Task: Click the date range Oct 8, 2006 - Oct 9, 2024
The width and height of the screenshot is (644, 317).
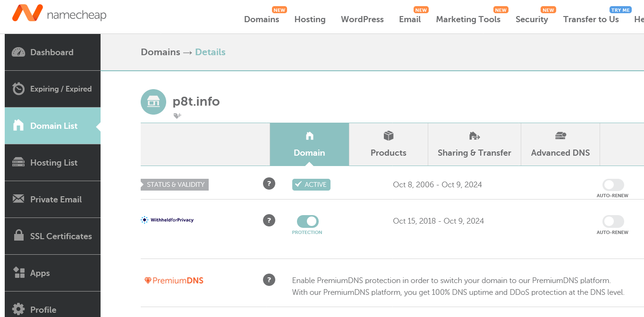Action: tap(437, 184)
